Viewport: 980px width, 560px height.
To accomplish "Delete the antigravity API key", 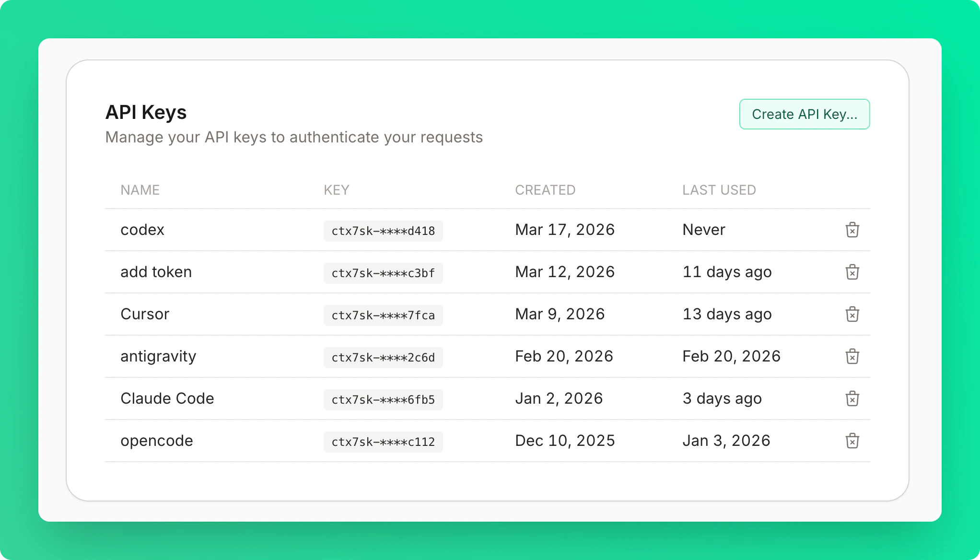I will pyautogui.click(x=852, y=356).
